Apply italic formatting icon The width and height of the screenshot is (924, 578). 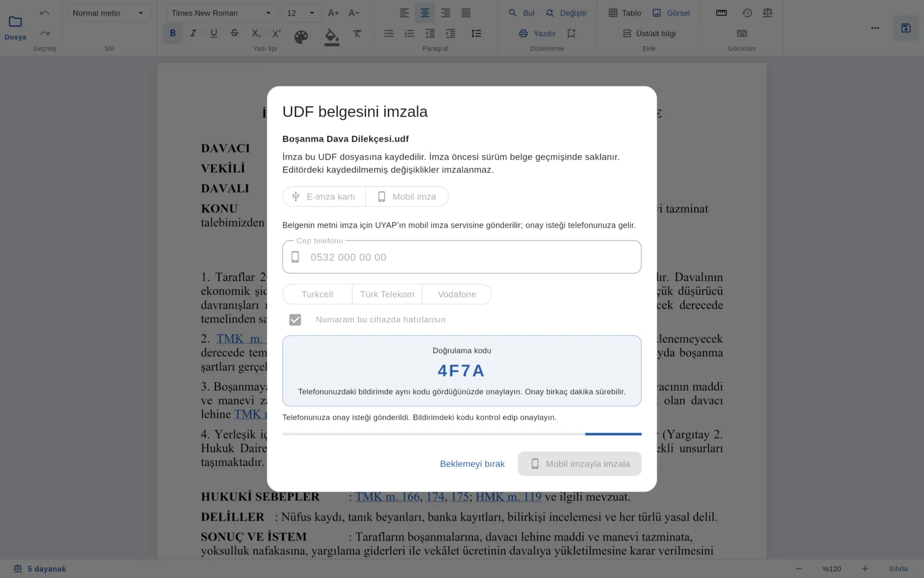[x=193, y=34]
